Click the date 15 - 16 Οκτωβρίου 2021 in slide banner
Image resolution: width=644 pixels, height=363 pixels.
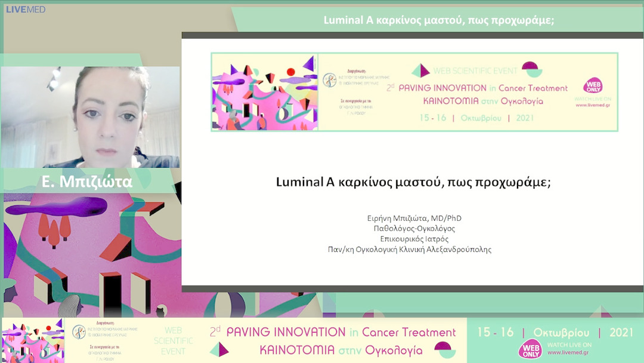click(476, 118)
